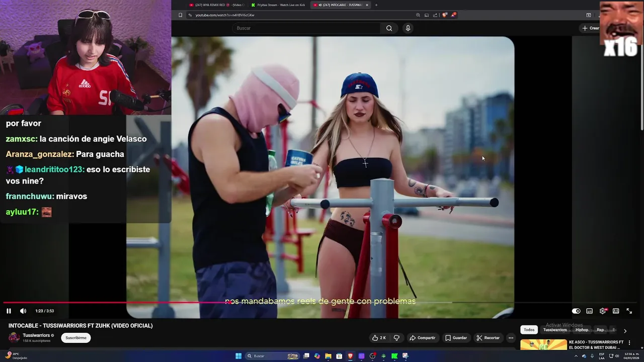
Task: Click ayluu17 username in the chat
Action: click(x=22, y=212)
